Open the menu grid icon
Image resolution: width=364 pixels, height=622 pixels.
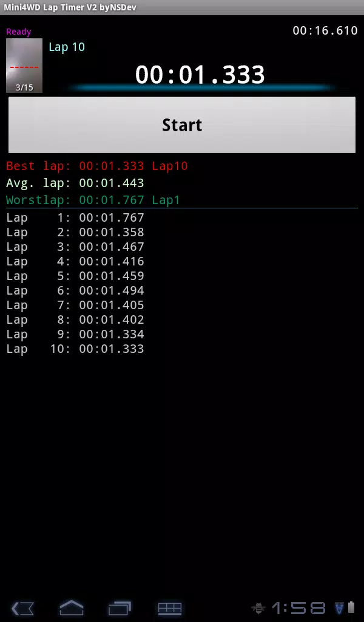[169, 609]
